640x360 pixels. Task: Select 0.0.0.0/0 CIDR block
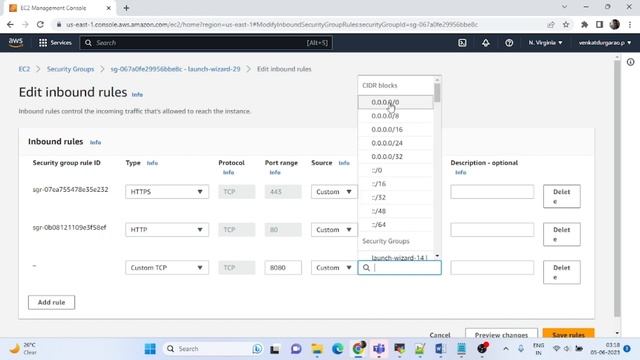pyautogui.click(x=396, y=102)
